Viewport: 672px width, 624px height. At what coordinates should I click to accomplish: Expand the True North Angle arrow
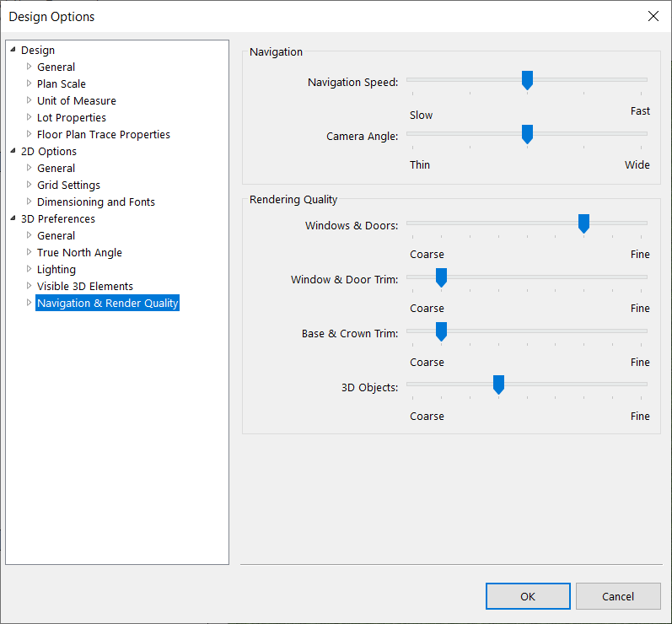(30, 252)
